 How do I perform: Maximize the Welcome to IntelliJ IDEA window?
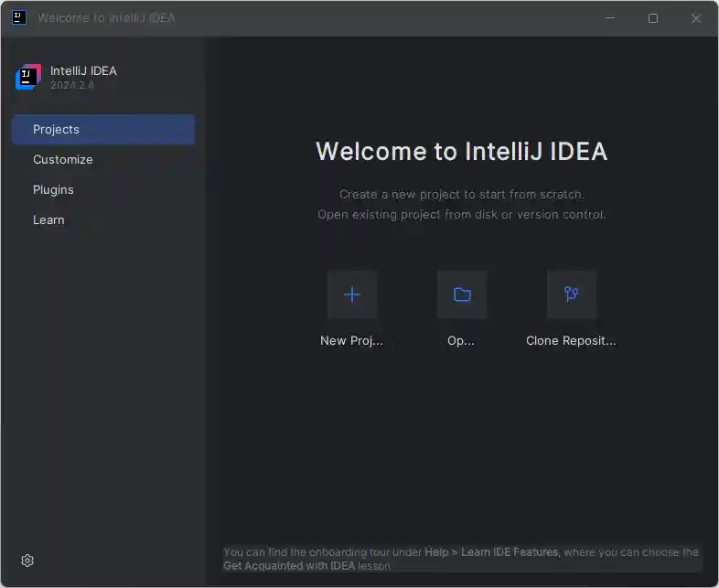click(653, 18)
